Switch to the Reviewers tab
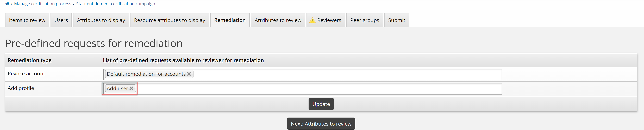 [329, 20]
